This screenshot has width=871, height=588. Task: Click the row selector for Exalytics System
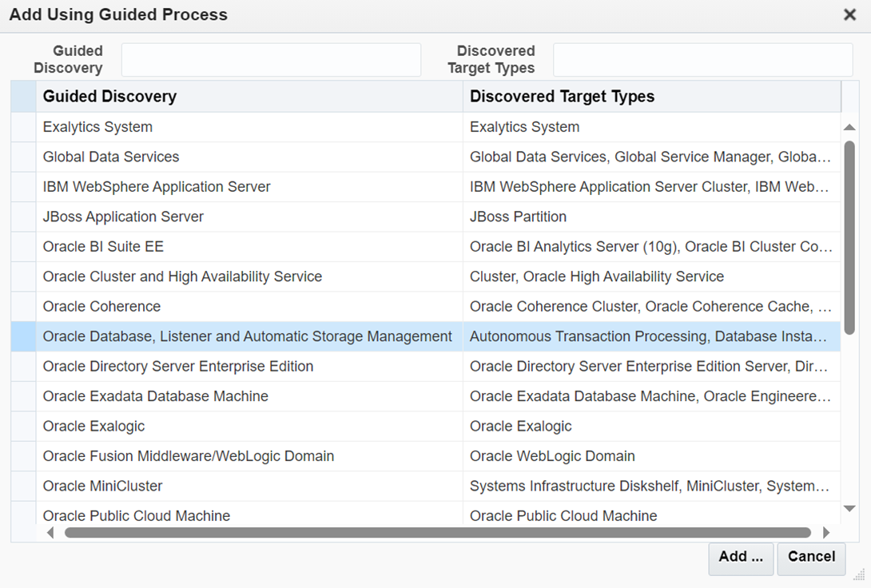pos(23,127)
